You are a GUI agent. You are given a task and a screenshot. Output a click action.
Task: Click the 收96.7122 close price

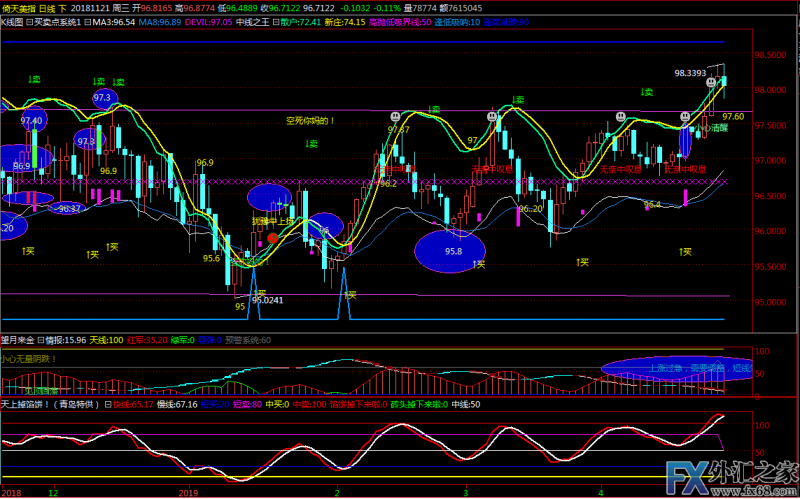[282, 8]
